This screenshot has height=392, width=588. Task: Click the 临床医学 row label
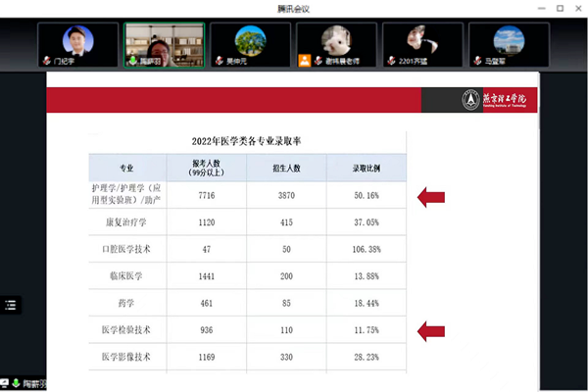click(x=125, y=276)
